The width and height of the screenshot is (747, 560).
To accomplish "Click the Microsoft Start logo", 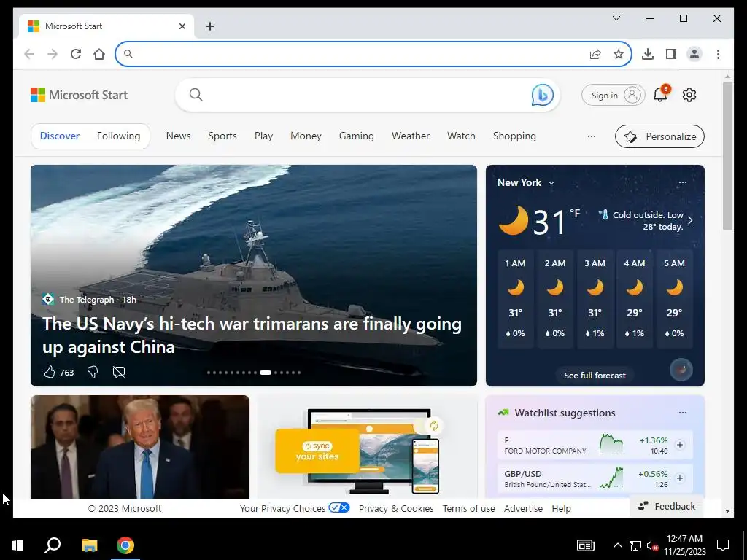I will (x=79, y=95).
